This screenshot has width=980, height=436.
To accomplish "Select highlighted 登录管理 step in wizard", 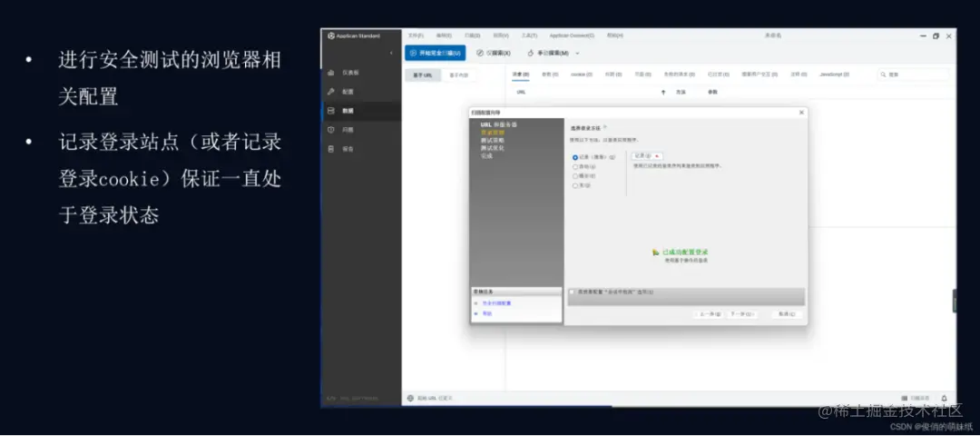I will (493, 133).
